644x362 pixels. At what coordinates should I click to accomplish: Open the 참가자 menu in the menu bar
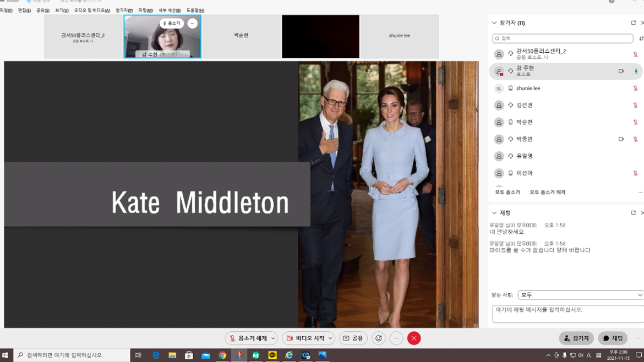124,10
